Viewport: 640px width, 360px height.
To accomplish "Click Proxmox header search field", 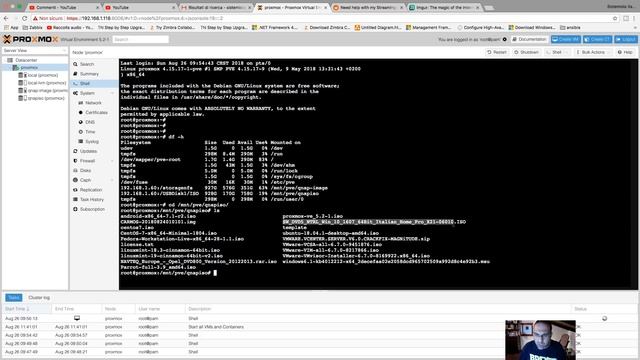I will pos(140,40).
